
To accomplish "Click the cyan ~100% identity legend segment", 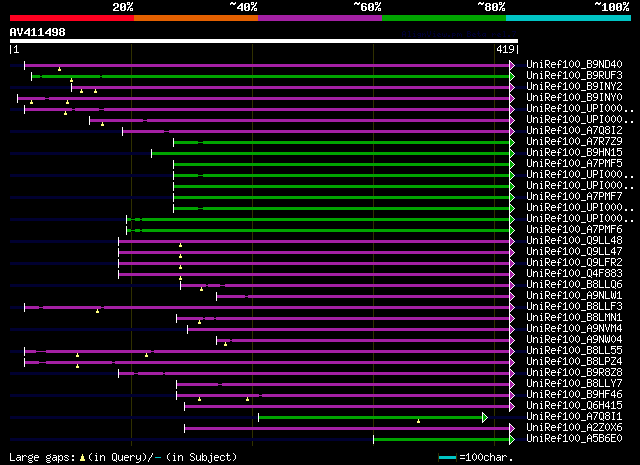I will point(569,18).
